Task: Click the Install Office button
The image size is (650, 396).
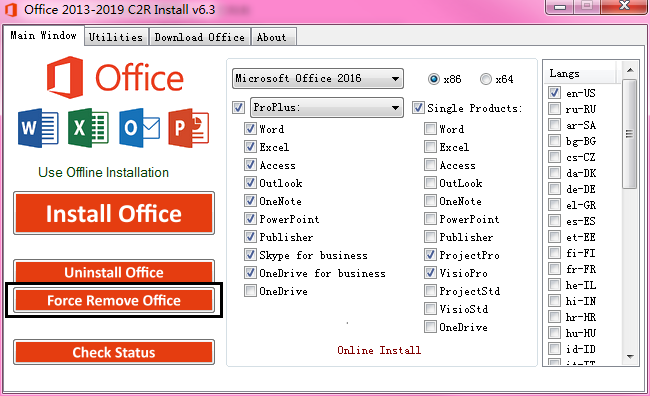Action: [114, 213]
